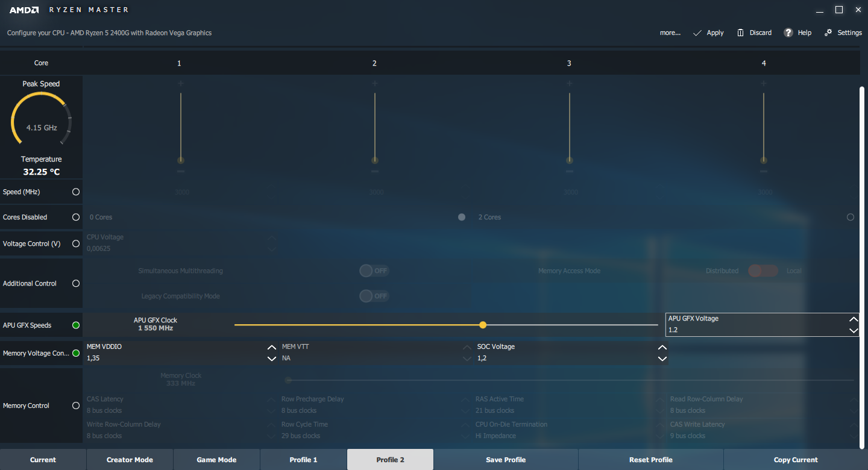Viewport: 868px width, 470px height.
Task: Open the more... menu
Action: tap(670, 33)
